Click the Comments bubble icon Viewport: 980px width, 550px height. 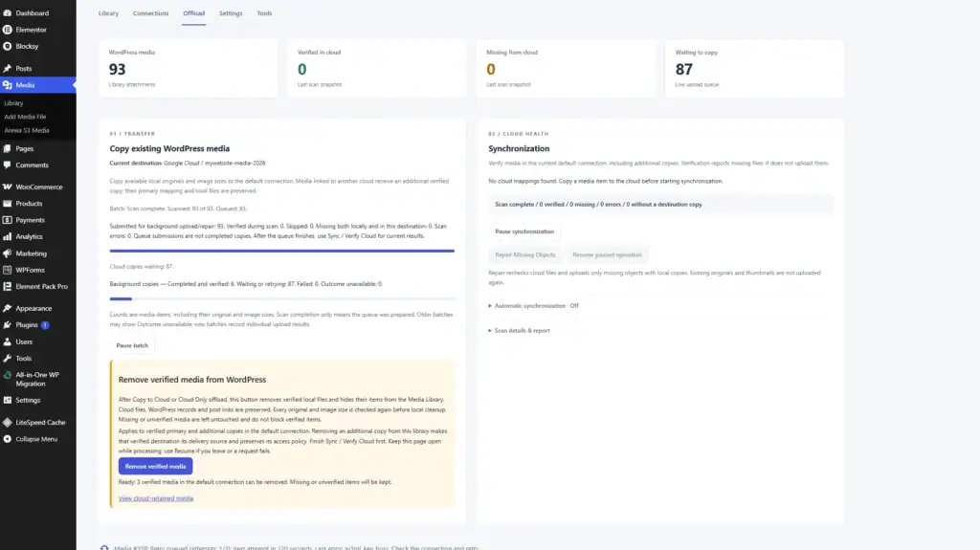(7, 165)
